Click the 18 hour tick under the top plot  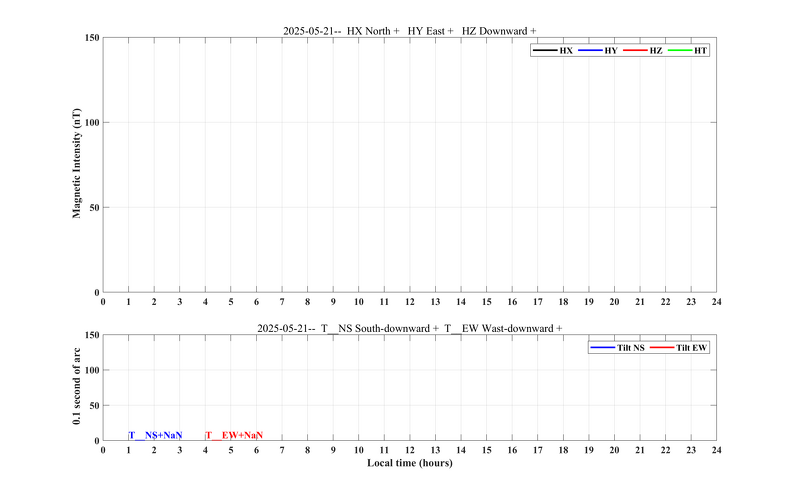point(563,301)
